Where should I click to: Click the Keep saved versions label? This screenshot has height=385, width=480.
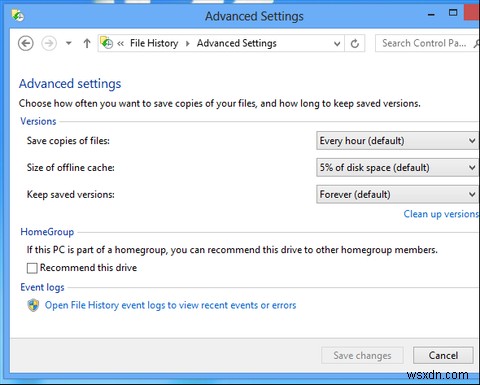point(71,194)
